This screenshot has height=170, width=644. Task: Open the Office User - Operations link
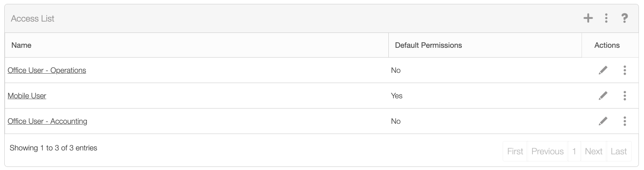pos(47,71)
